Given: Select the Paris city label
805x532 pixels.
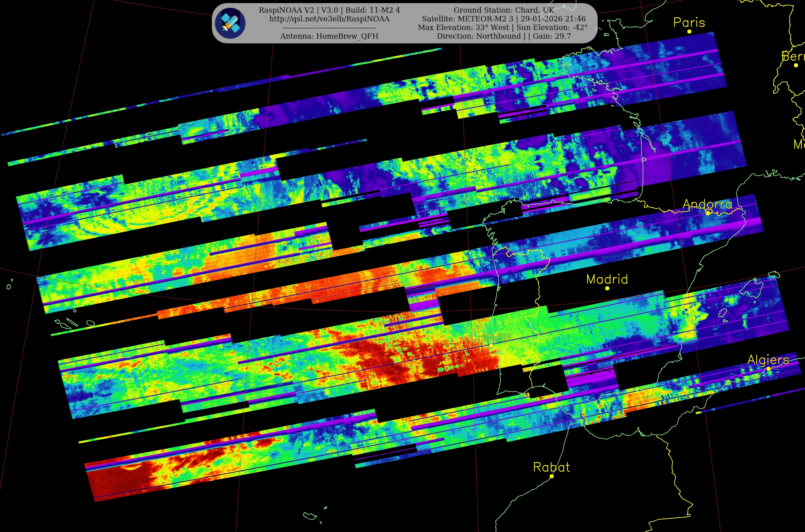Looking at the screenshot, I should pyautogui.click(x=689, y=22).
